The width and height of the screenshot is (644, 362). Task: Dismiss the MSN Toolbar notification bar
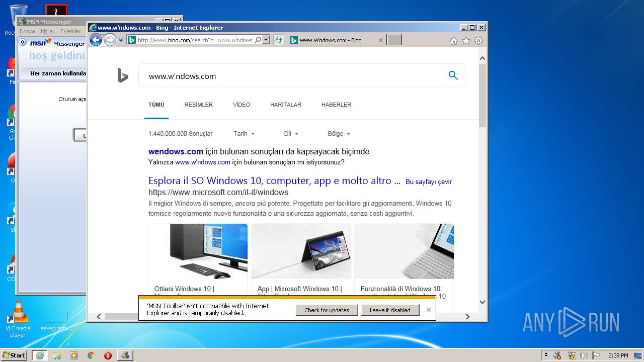tap(429, 310)
